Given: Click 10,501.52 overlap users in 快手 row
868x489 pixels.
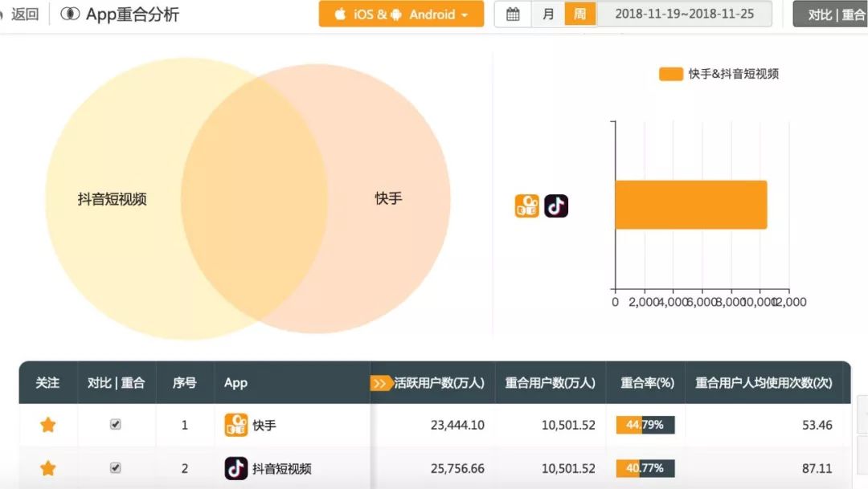Looking at the screenshot, I should click(x=568, y=425).
